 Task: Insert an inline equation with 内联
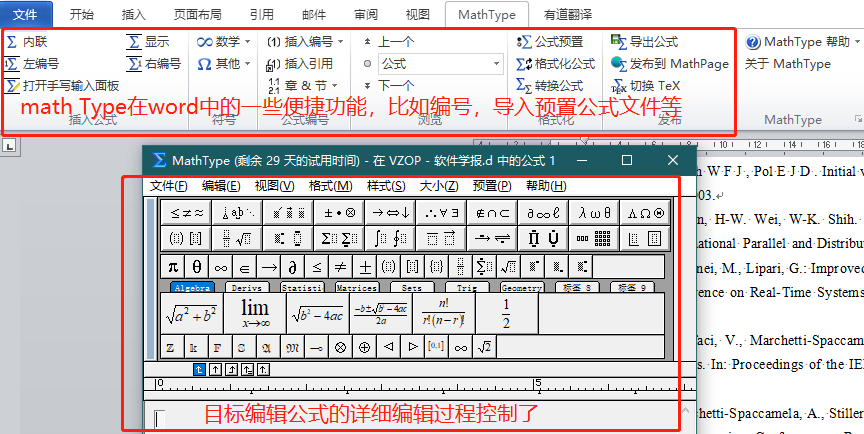24,42
